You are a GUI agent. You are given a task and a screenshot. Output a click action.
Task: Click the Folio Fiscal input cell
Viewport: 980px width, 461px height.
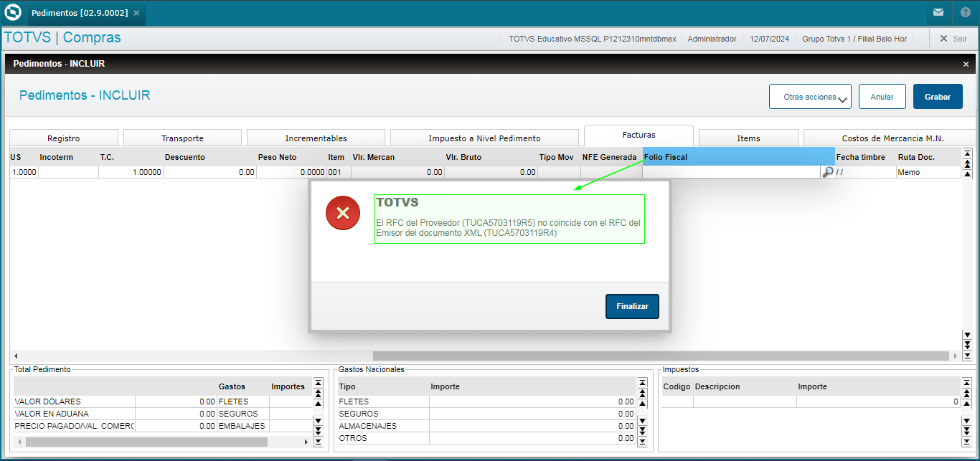tap(732, 172)
